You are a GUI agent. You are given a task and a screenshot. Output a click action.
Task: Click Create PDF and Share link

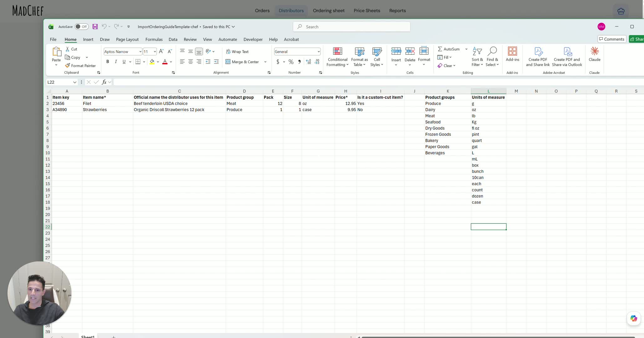pos(538,57)
